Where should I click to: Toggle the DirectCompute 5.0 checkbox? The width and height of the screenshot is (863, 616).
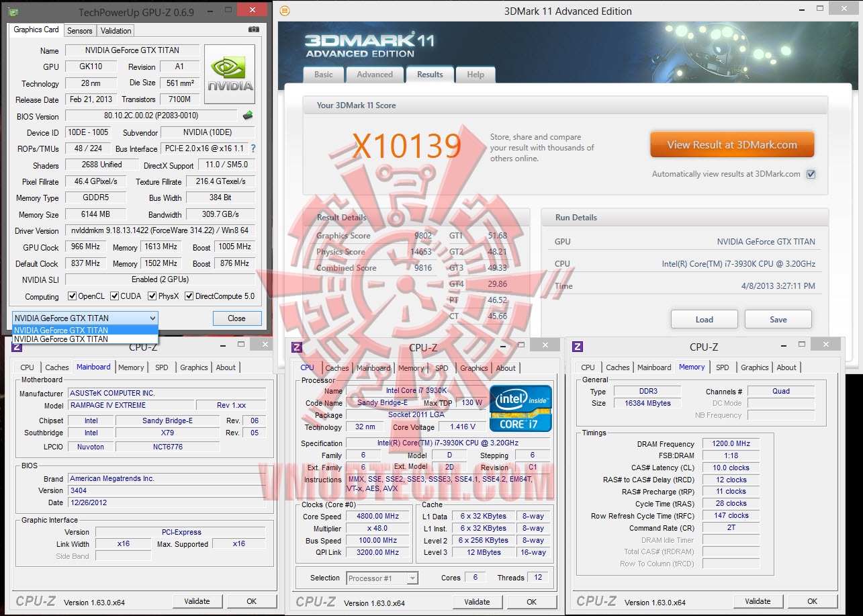189,296
